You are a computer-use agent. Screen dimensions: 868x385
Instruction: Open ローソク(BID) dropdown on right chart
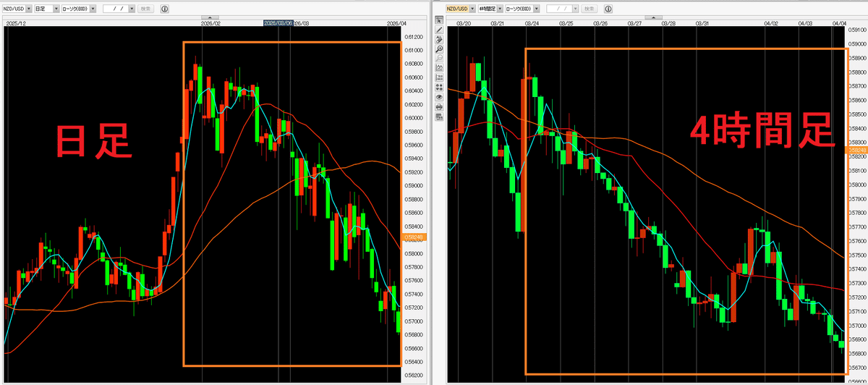point(536,9)
